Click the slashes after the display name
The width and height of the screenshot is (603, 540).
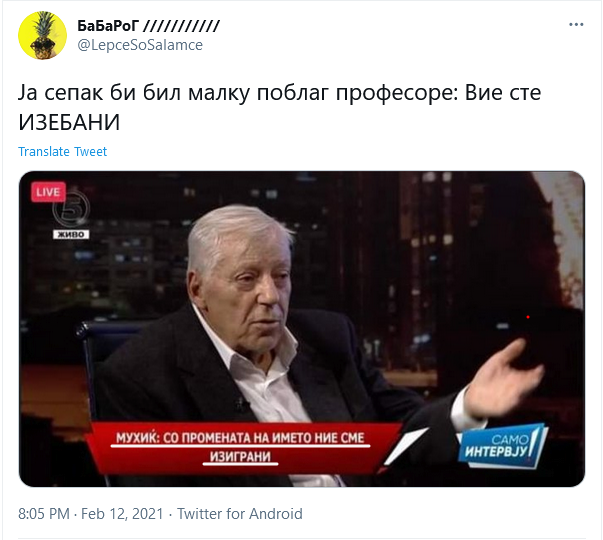click(x=181, y=26)
